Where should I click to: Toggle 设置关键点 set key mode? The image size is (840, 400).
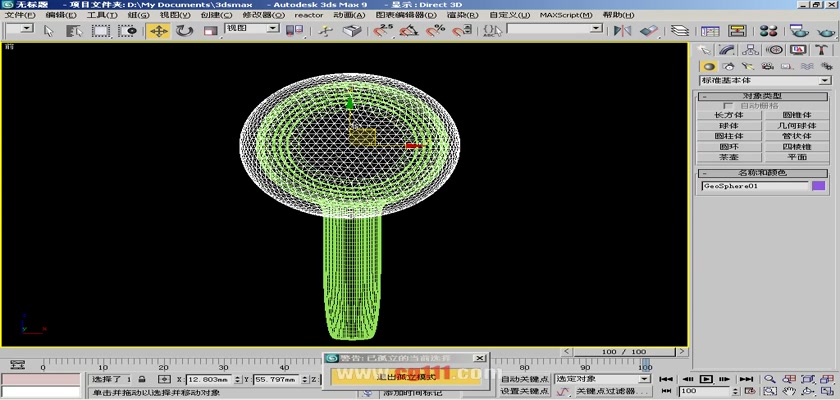(x=524, y=391)
